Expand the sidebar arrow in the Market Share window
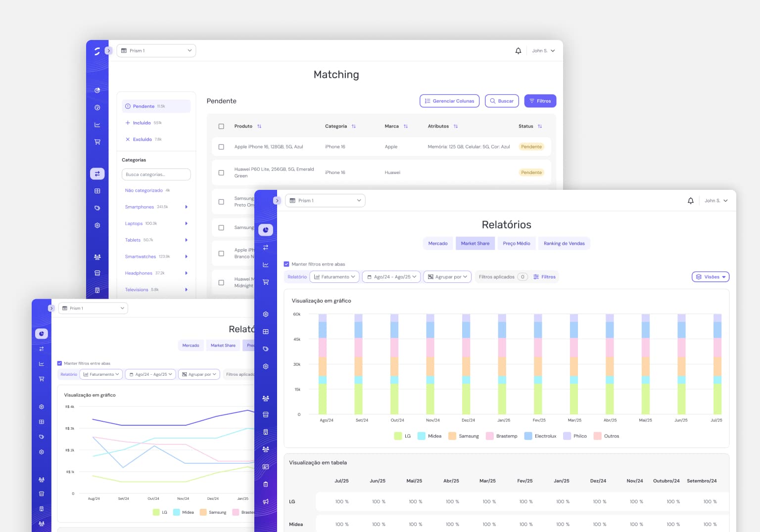 coord(277,201)
